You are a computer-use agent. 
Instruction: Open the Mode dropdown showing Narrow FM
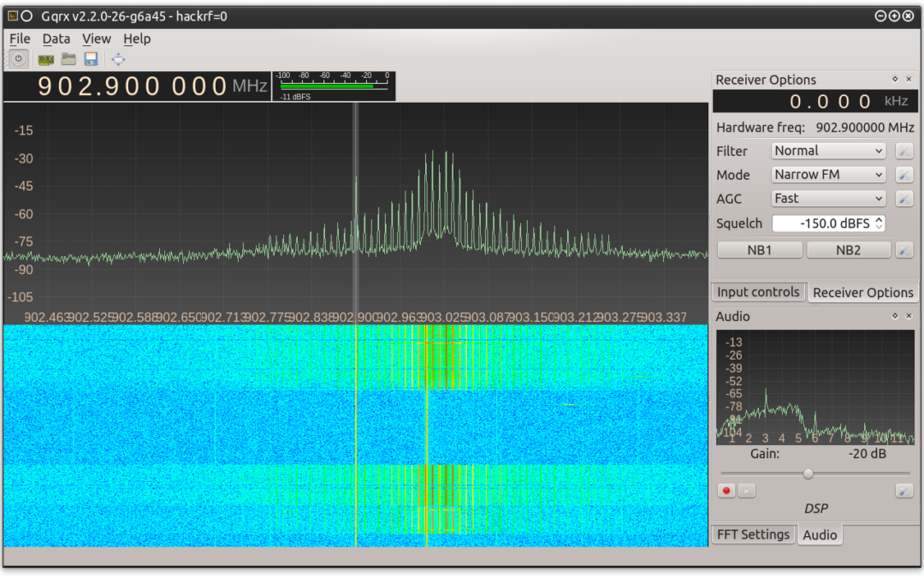pyautogui.click(x=827, y=175)
